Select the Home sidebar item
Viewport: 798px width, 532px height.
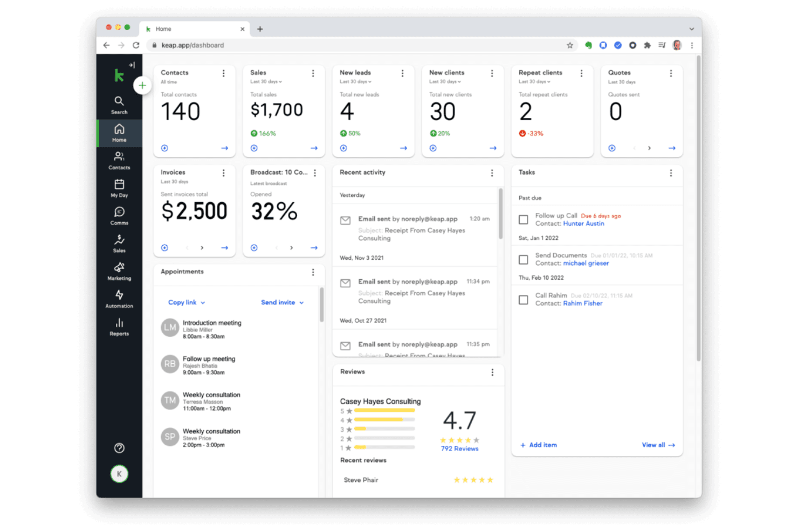tap(119, 133)
